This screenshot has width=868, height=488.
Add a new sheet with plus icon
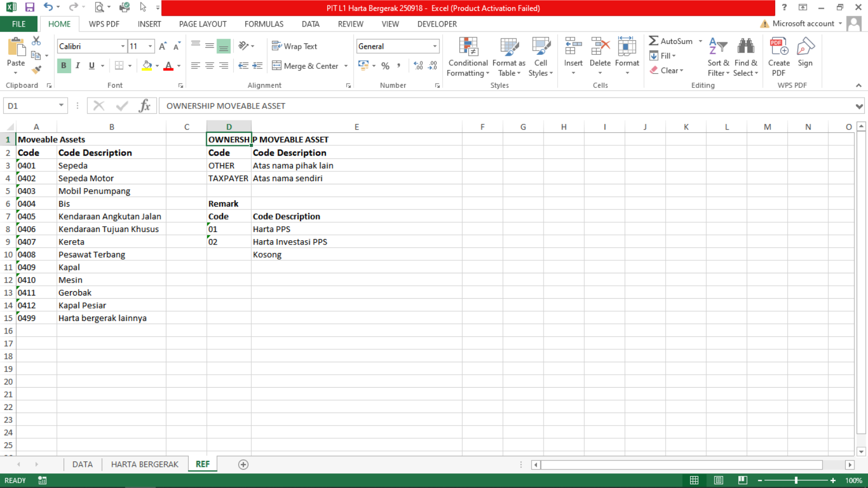[x=243, y=465]
